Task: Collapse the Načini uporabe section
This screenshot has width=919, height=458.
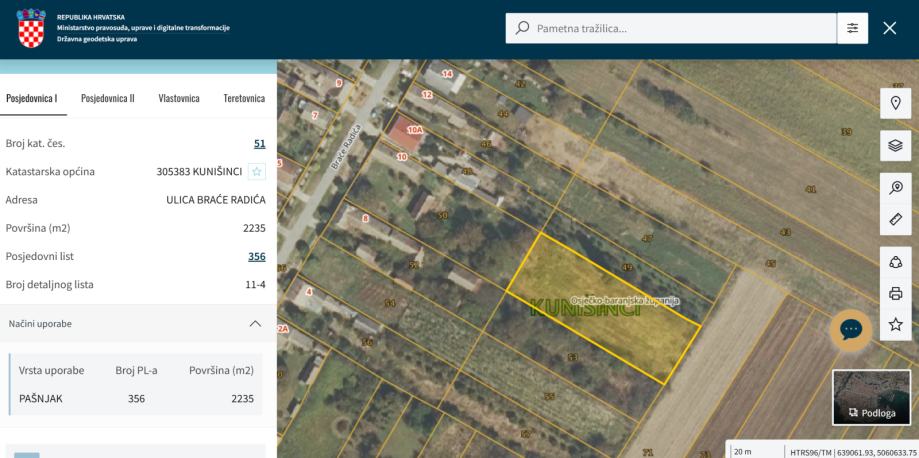Action: (x=254, y=324)
